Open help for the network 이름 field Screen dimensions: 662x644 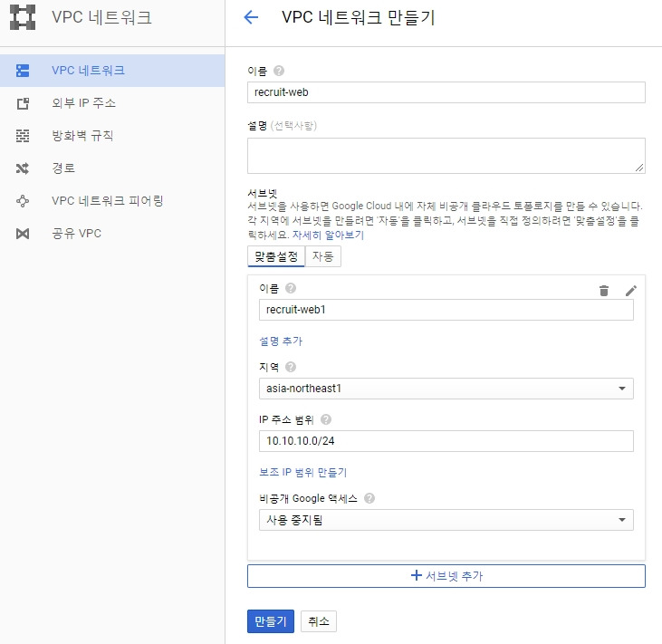(279, 71)
